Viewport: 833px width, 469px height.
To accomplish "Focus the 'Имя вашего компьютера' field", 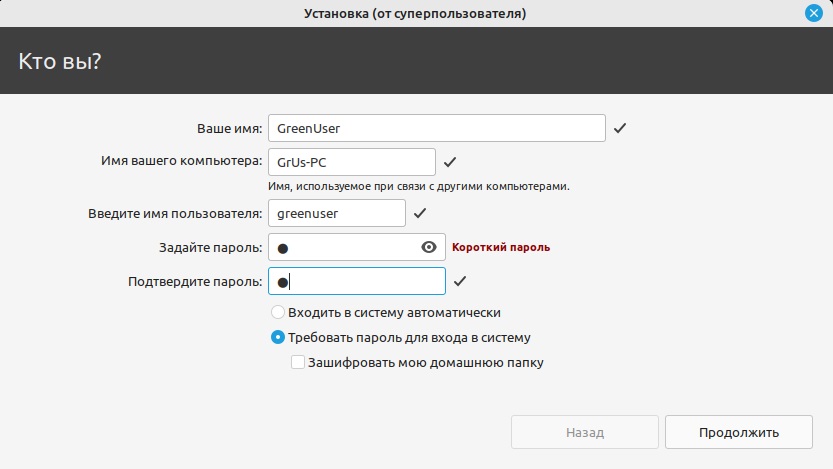I will pyautogui.click(x=351, y=162).
